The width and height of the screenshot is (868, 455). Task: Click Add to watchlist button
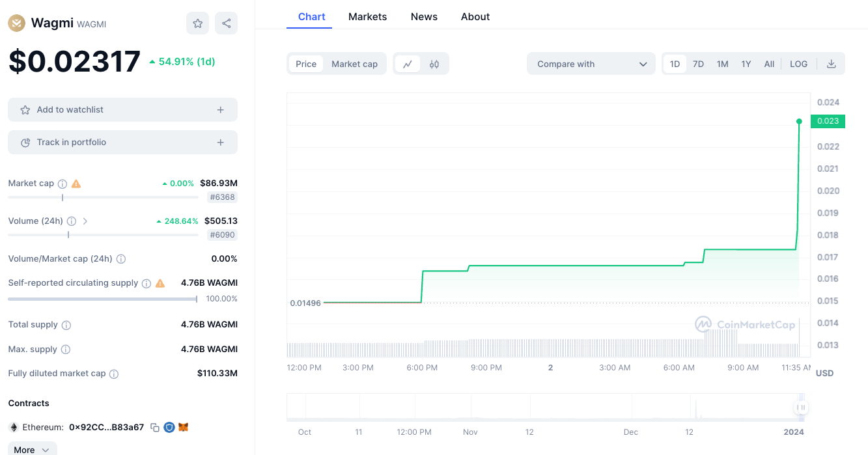(x=122, y=110)
